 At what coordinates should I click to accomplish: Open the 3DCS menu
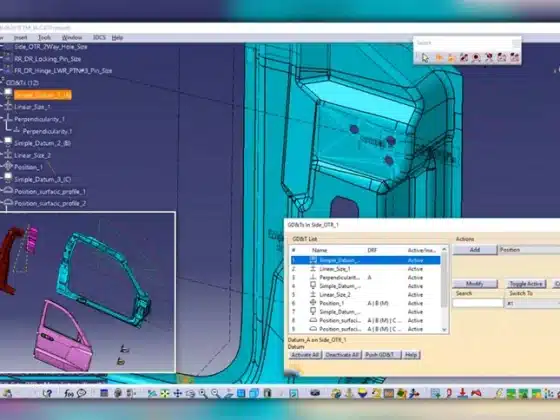click(99, 38)
